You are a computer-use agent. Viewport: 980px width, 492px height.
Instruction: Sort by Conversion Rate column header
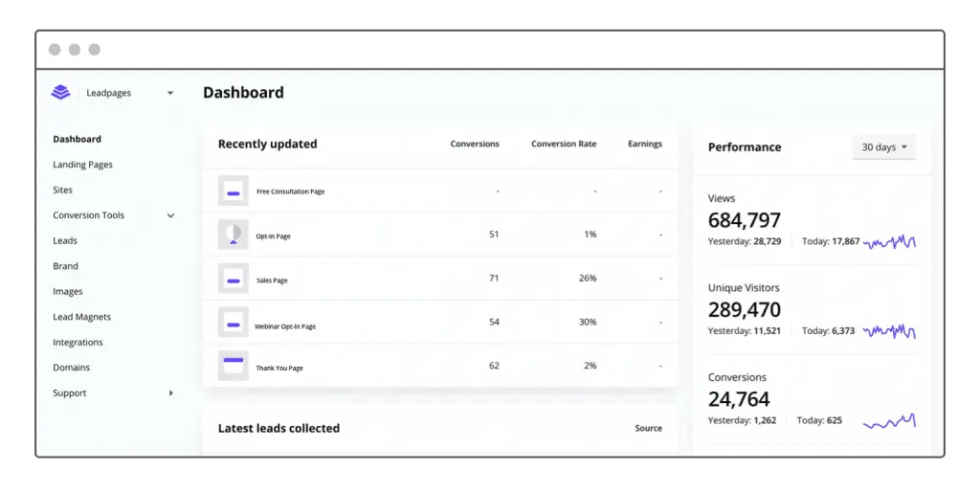564,145
